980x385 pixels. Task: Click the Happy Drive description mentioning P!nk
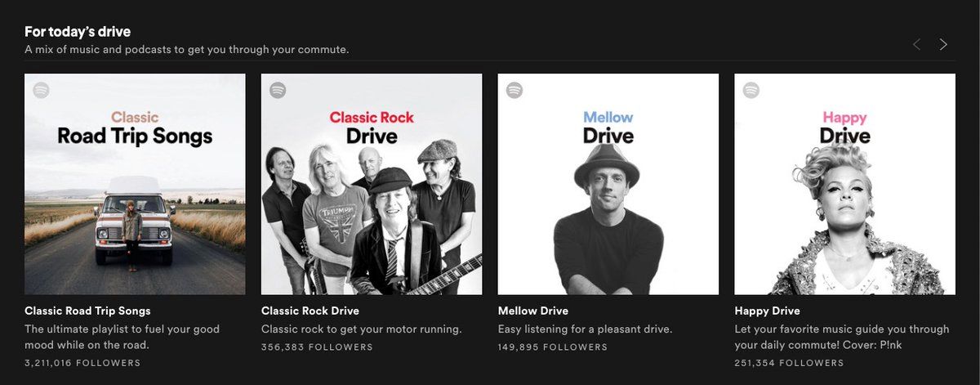click(x=842, y=337)
